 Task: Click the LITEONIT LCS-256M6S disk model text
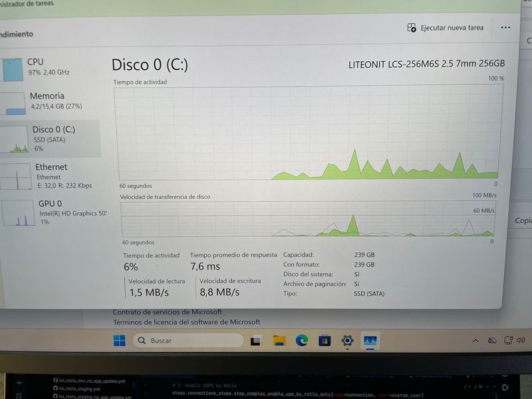[426, 64]
